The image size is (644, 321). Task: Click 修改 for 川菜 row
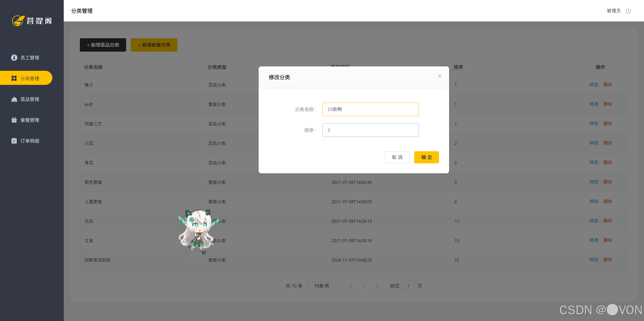pos(594,143)
